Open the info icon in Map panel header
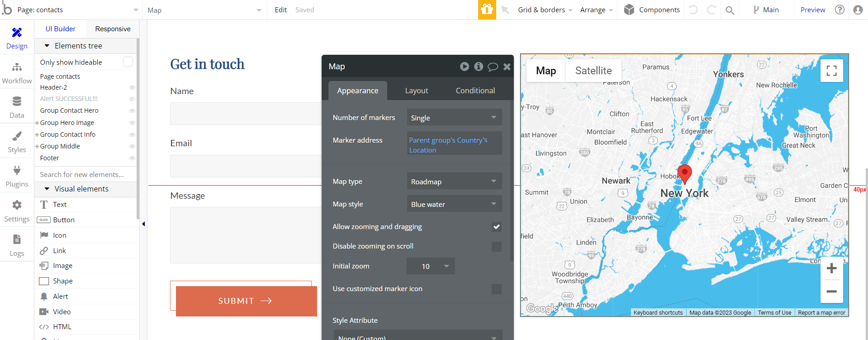Viewport: 868px width, 340px height. pyautogui.click(x=479, y=67)
